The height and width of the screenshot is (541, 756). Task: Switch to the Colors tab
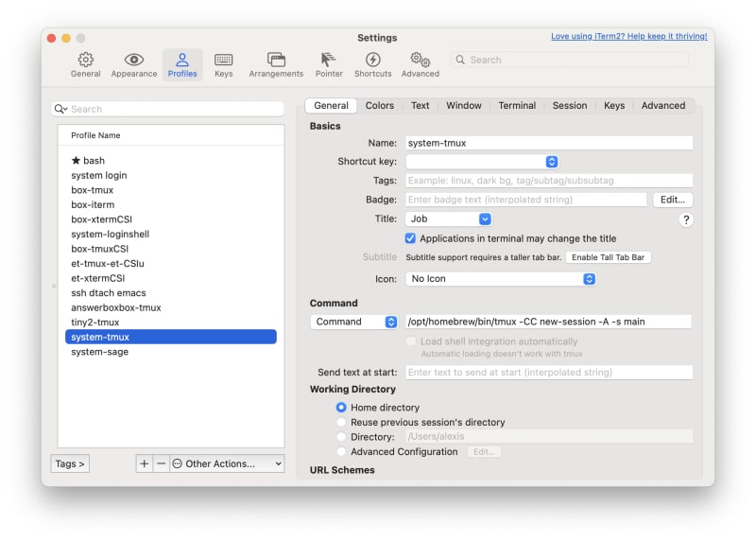(380, 106)
